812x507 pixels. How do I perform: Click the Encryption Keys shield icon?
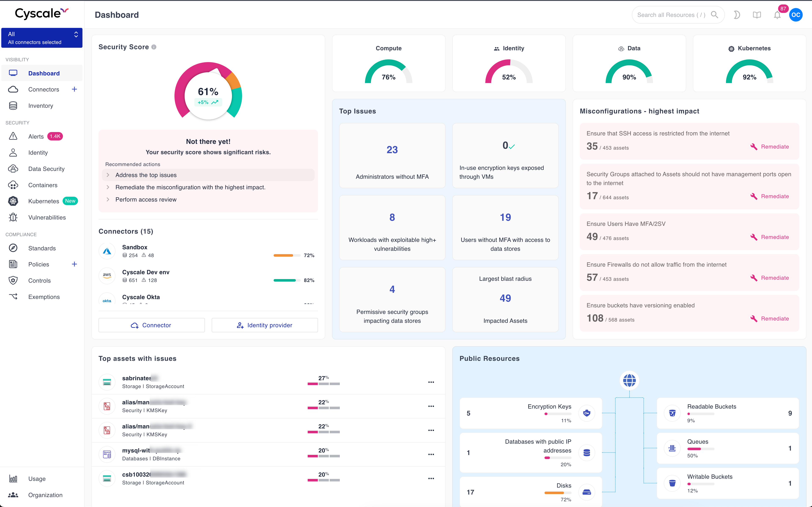587,413
